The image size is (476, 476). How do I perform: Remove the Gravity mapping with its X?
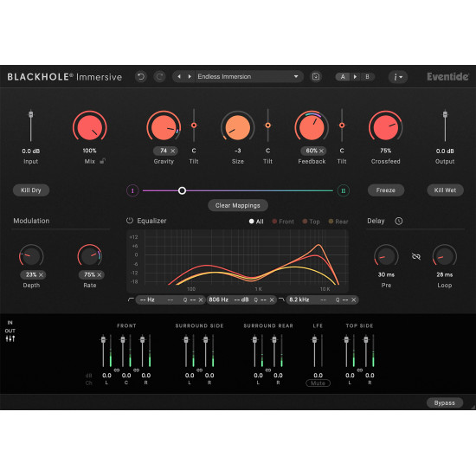pyautogui.click(x=173, y=151)
